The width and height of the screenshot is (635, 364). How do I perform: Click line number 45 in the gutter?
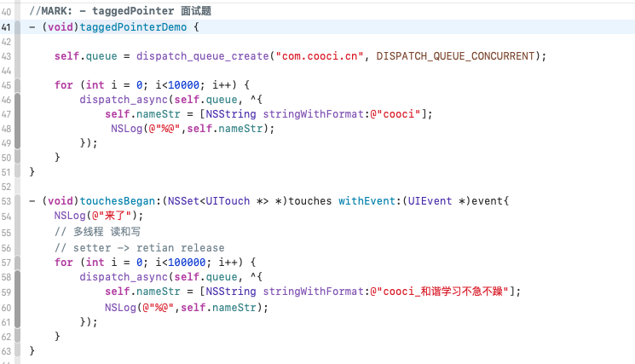6,85
